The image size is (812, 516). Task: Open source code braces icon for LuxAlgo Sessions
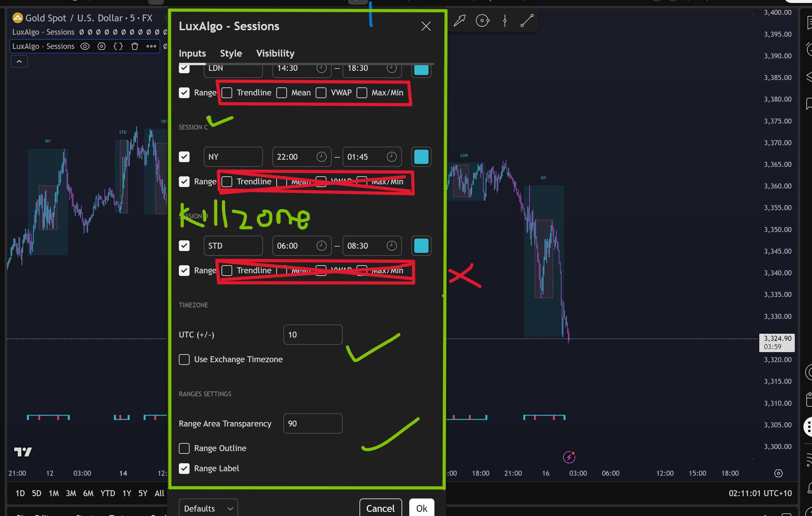tap(118, 46)
